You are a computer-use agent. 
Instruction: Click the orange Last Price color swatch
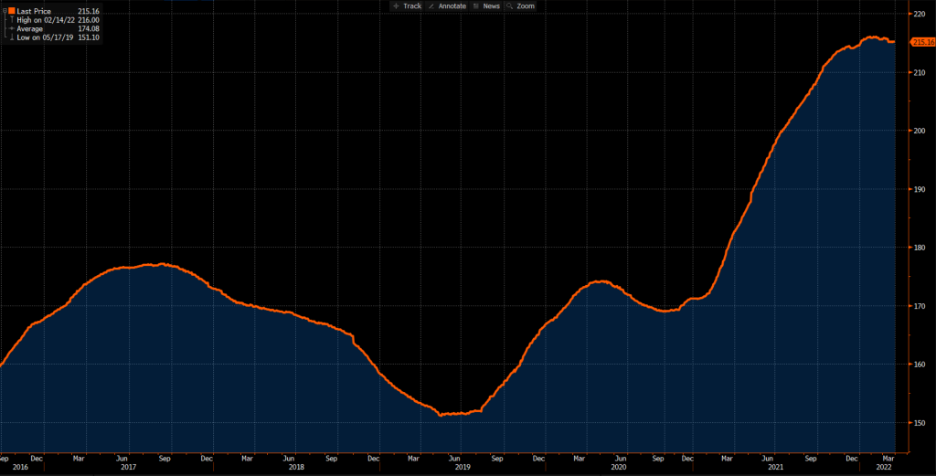[12, 11]
